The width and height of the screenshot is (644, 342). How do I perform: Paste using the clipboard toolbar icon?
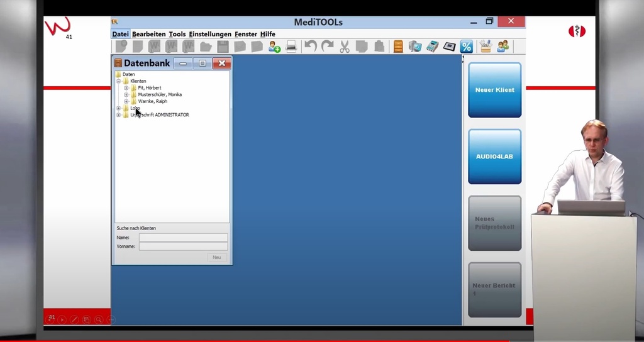coord(379,47)
